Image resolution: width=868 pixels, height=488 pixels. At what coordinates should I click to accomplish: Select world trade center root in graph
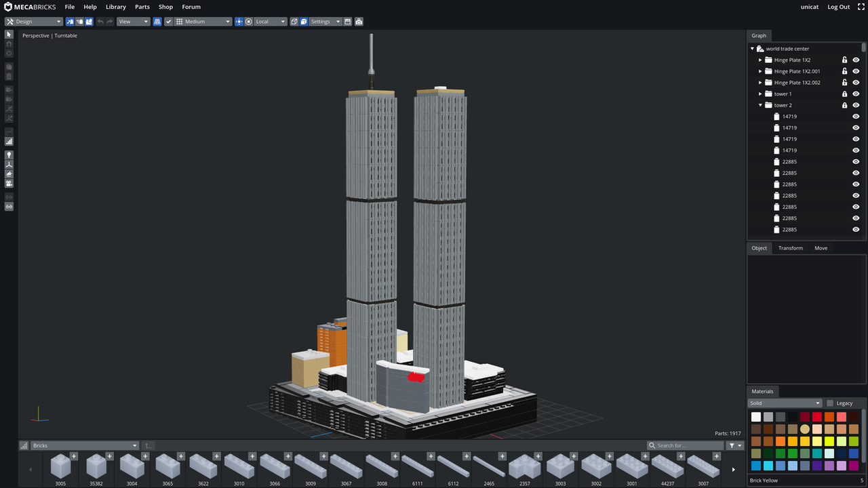(x=787, y=49)
